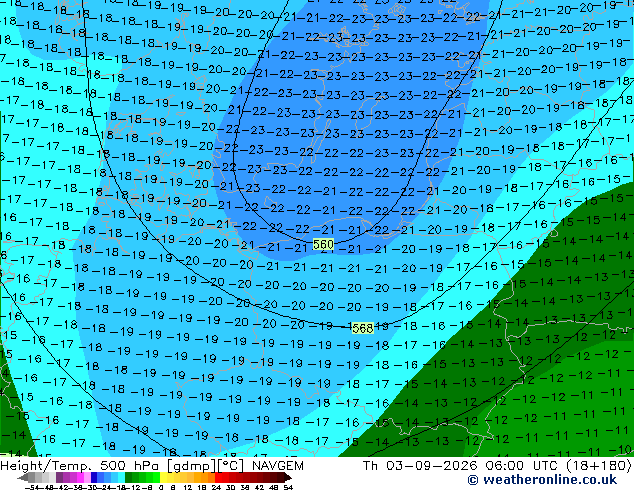The height and width of the screenshot is (490, 634).
Task: Click the '[gdmp]' unit label
Action: tap(192, 466)
